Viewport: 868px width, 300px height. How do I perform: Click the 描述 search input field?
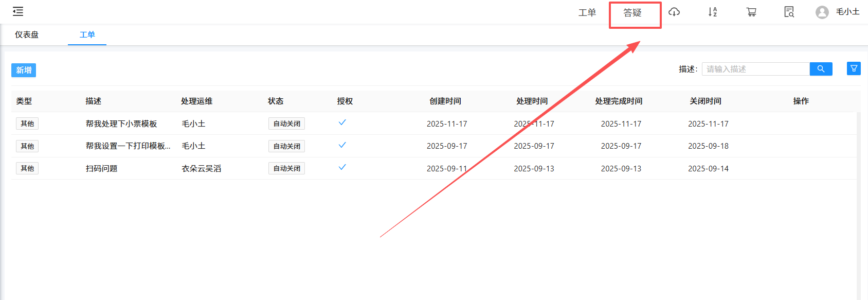pos(755,69)
